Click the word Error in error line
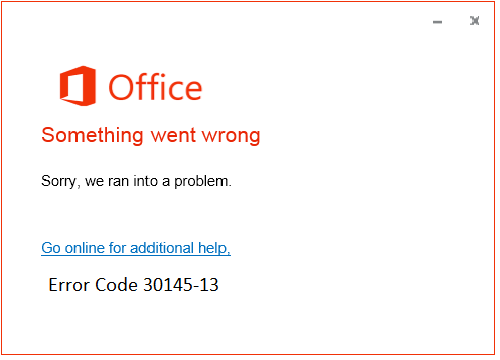Viewport: 500px width, 360px height. tap(69, 285)
